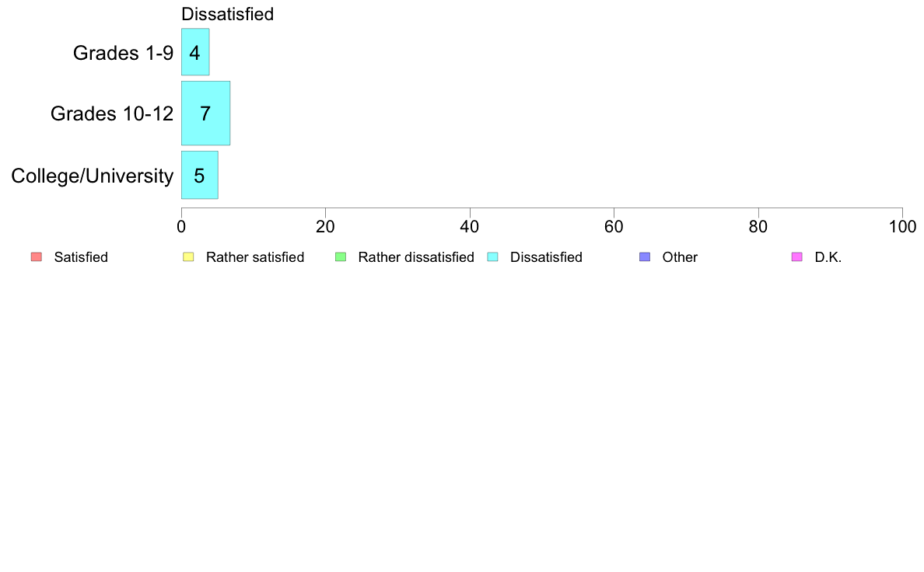Click the Other legend label
924x572 pixels.
coord(680,257)
